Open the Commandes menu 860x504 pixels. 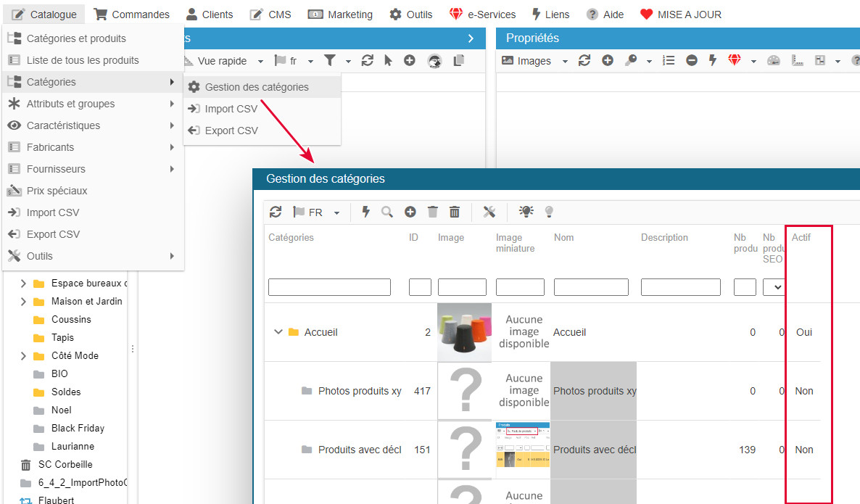click(x=132, y=15)
